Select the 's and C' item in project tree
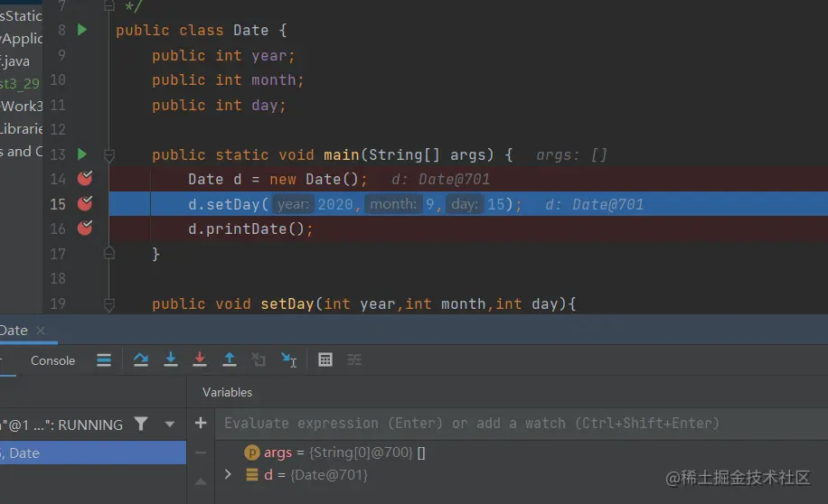Image resolution: width=828 pixels, height=504 pixels. (x=21, y=152)
